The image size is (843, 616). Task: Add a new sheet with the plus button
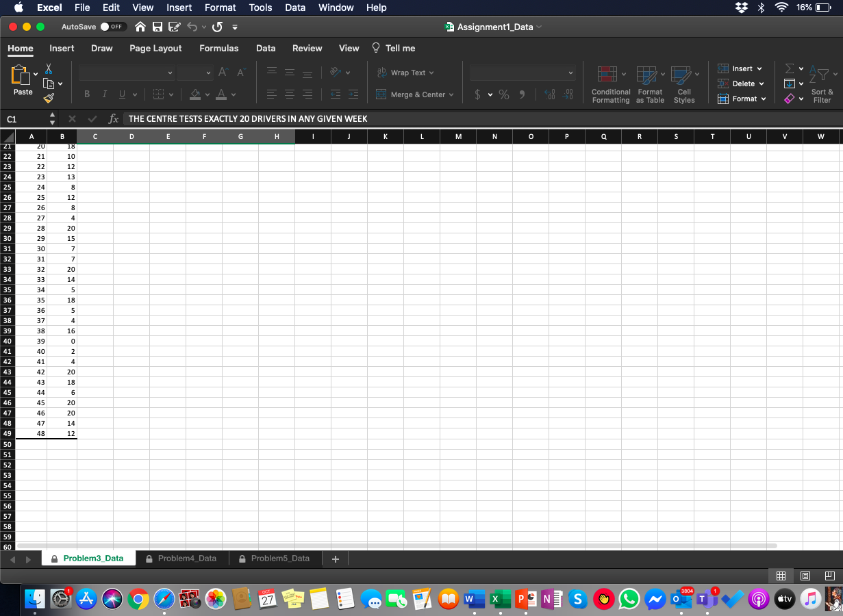pyautogui.click(x=335, y=558)
